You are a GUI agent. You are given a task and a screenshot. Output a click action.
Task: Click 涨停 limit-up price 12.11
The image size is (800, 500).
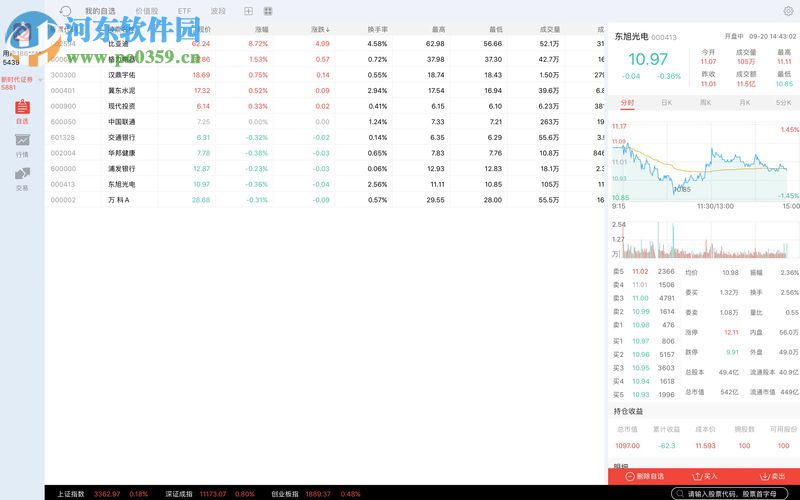731,332
